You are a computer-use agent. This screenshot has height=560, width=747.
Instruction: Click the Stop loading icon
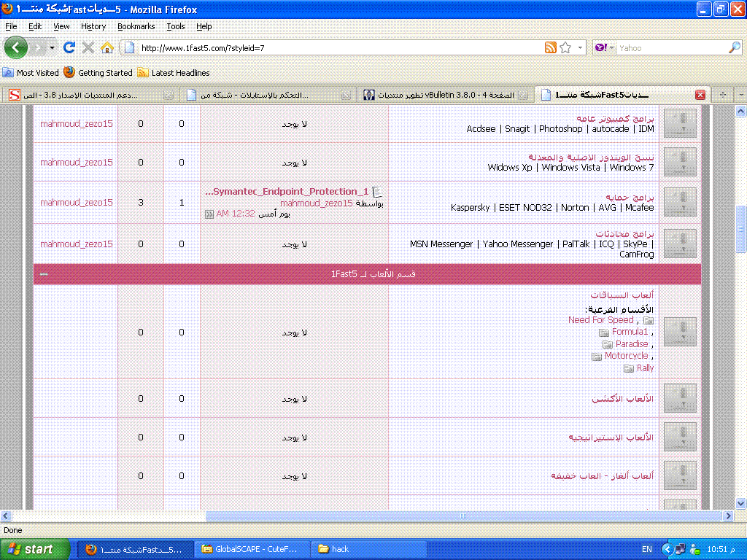(x=88, y=47)
